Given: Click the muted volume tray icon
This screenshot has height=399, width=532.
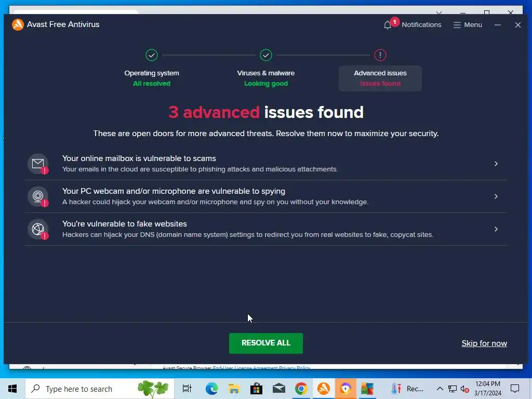Looking at the screenshot, I should click(x=465, y=389).
